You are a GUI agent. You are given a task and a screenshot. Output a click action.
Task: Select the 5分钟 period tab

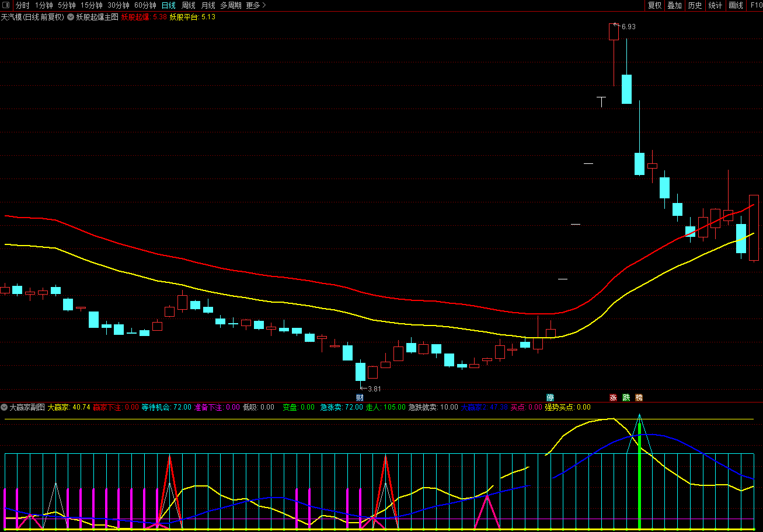(67, 5)
